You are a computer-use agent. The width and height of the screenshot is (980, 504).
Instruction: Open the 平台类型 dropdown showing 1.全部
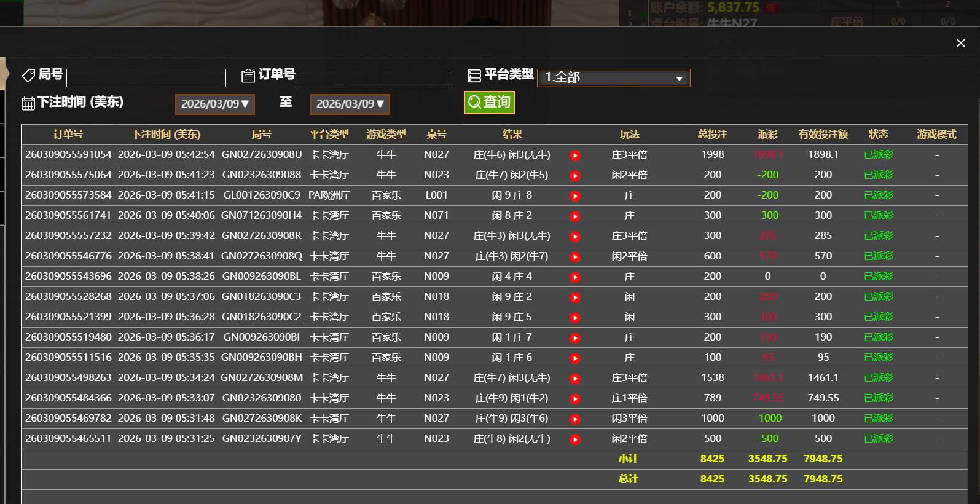(613, 77)
